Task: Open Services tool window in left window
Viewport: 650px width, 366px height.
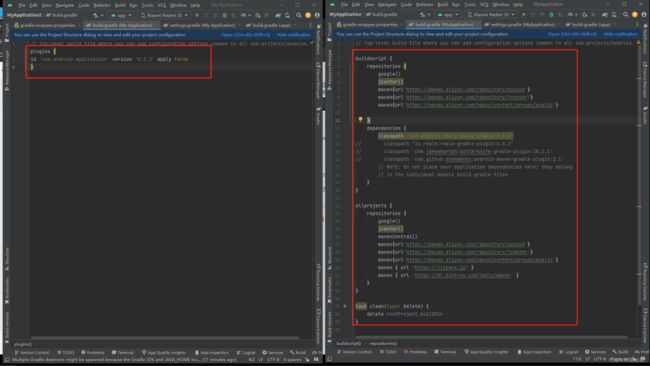Action: (x=273, y=353)
